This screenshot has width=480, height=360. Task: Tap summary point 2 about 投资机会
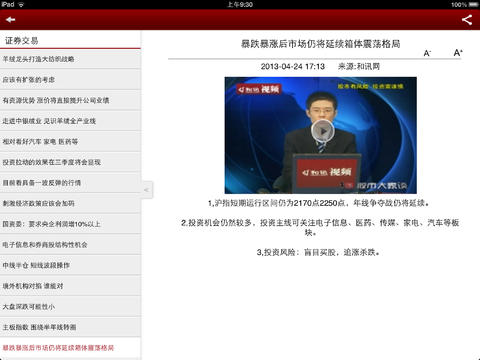(320, 227)
